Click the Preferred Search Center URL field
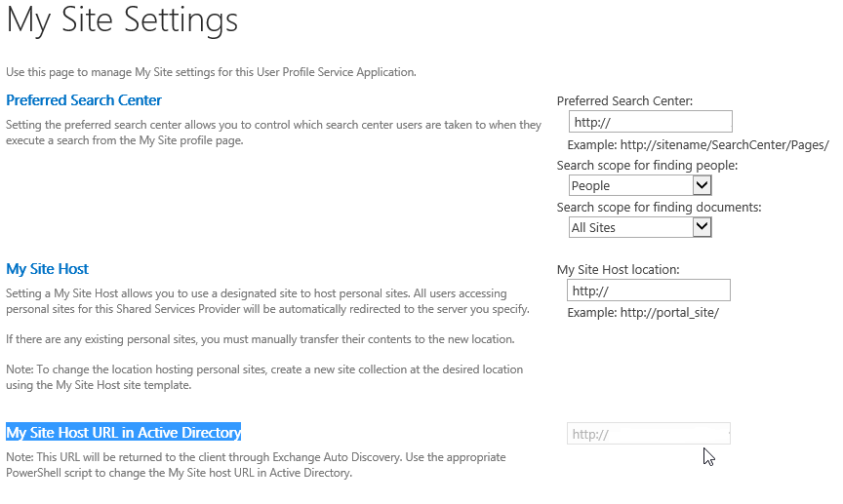The height and width of the screenshot is (504, 843). coord(650,122)
